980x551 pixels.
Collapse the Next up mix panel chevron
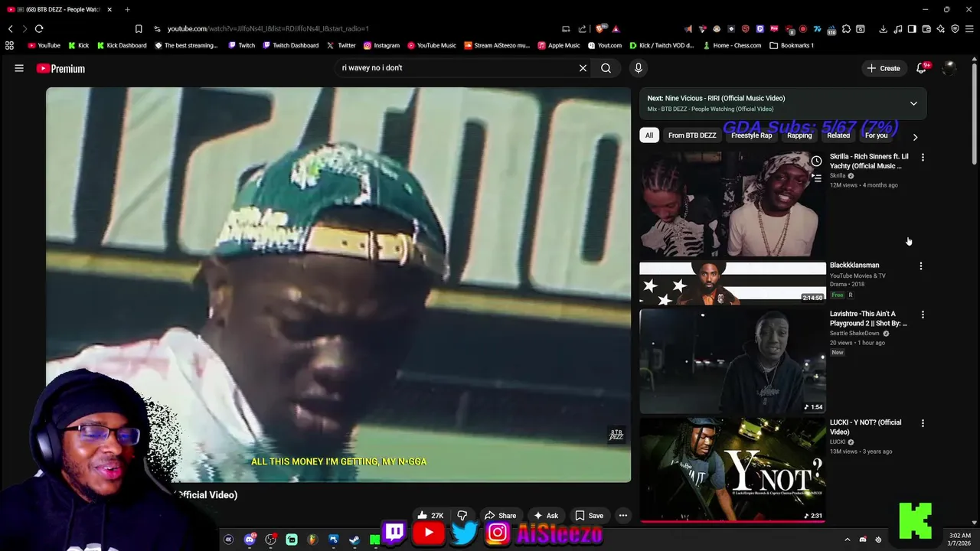coord(913,103)
